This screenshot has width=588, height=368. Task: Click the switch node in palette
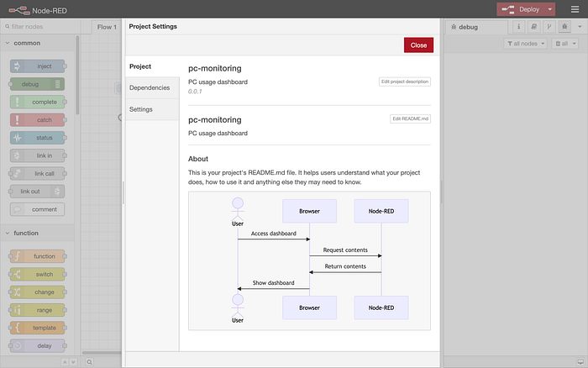click(x=38, y=274)
